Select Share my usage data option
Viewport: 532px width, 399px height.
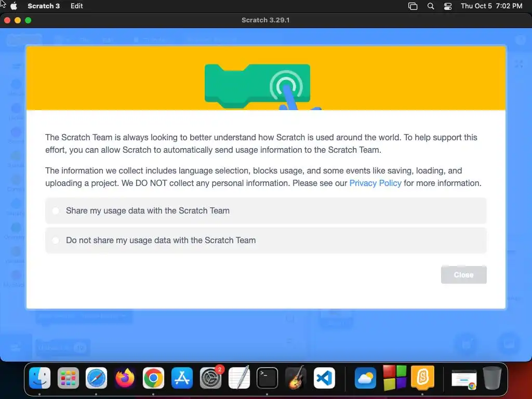click(265, 211)
